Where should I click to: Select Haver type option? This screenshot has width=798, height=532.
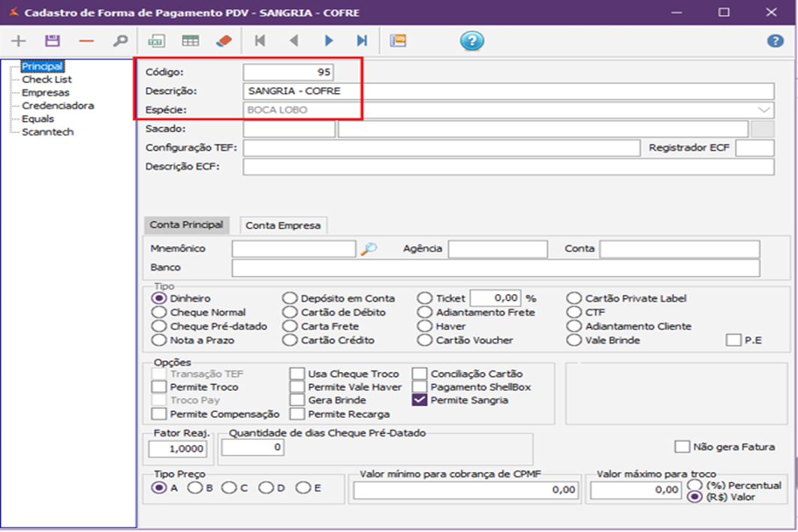[x=425, y=326]
